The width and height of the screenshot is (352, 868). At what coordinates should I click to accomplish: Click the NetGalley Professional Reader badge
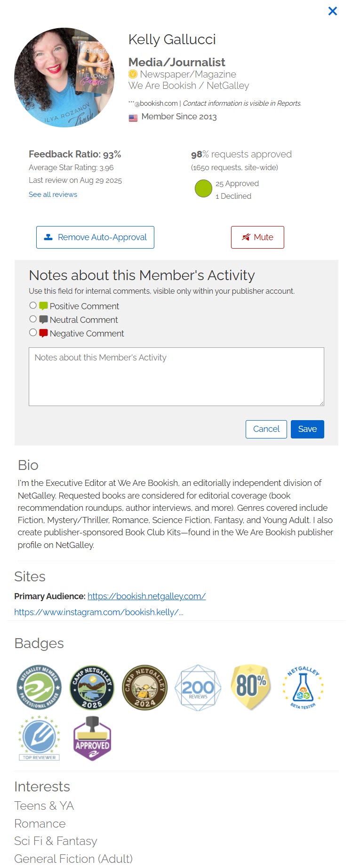coord(40,688)
